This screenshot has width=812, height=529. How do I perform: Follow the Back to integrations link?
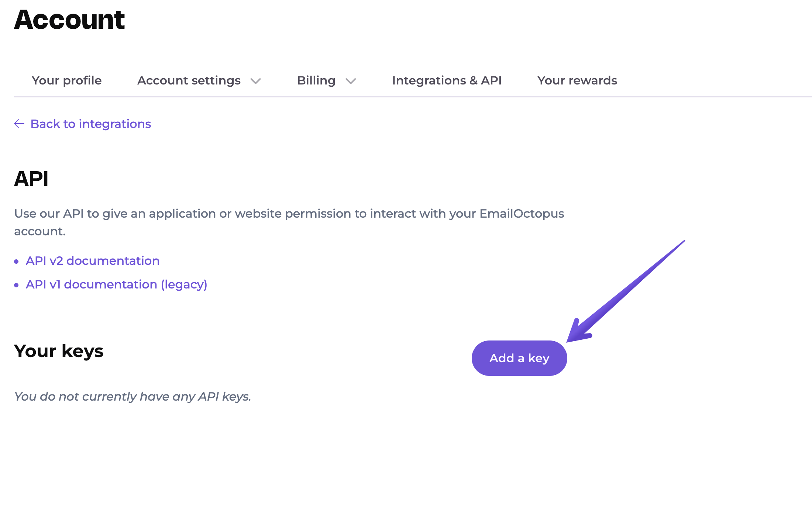pos(91,124)
